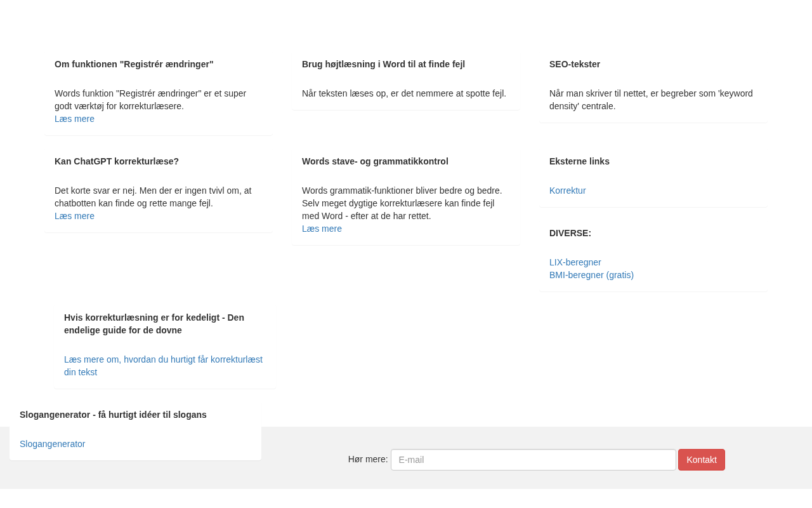The width and height of the screenshot is (812, 508).
Task: Click the 'Hør mere:' label
Action: tap(367, 459)
